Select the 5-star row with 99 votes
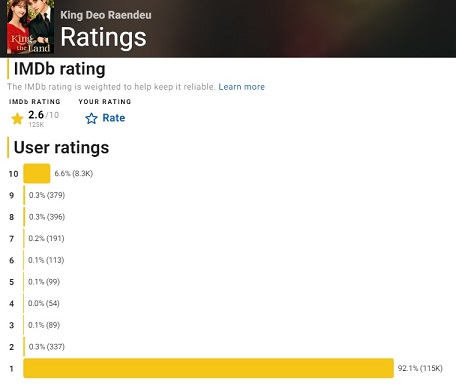 point(35,282)
